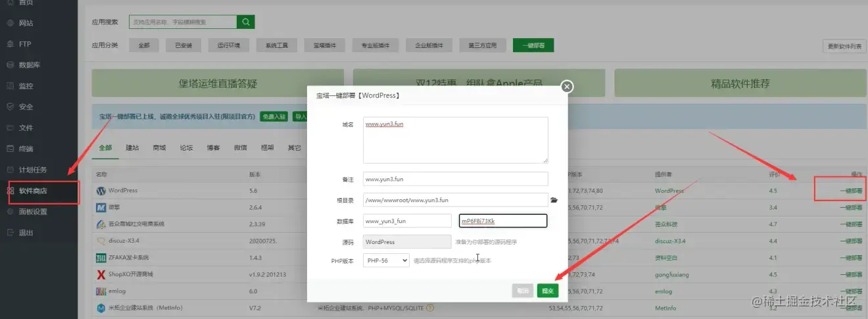Click 提交 to submit the deployment
Screen dimensions: 868x319
click(x=548, y=291)
